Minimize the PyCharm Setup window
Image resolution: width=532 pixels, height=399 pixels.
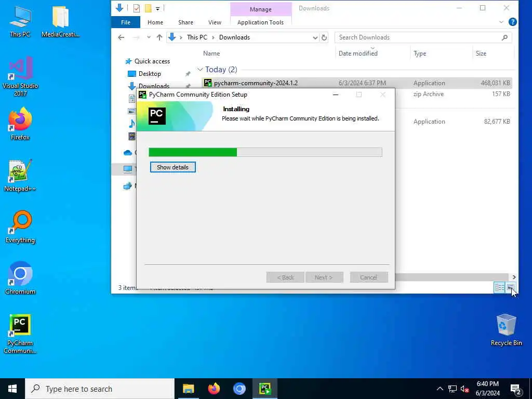(336, 95)
